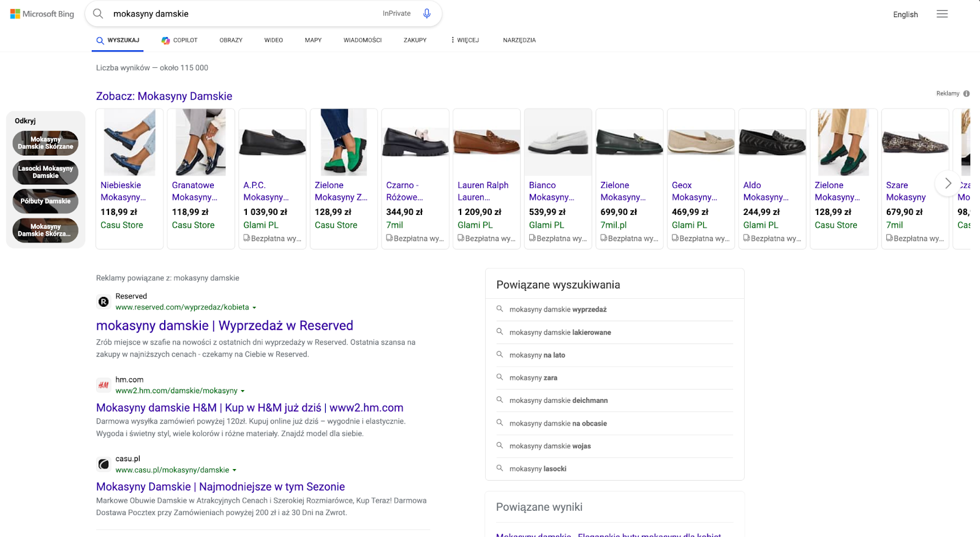This screenshot has height=537, width=980.
Task: Click search icon beside mokasyny damskie wyprzedaż
Action: tap(500, 309)
